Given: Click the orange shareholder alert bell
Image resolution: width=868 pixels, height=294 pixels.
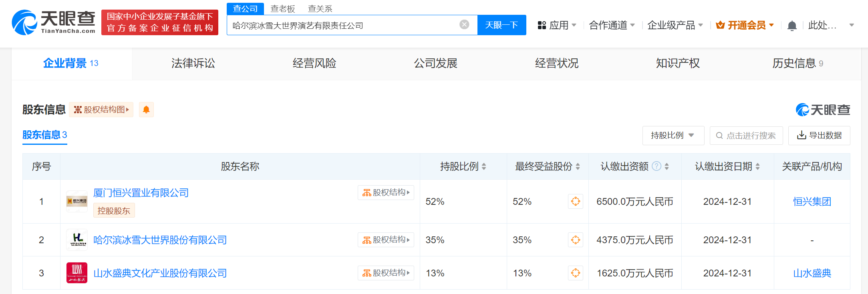Looking at the screenshot, I should pos(146,110).
